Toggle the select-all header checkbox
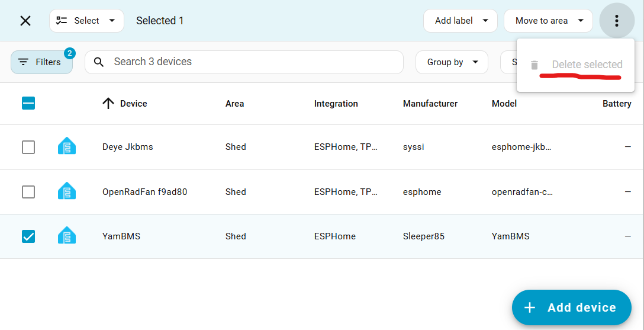Viewport: 644px width, 330px height. pyautogui.click(x=28, y=104)
